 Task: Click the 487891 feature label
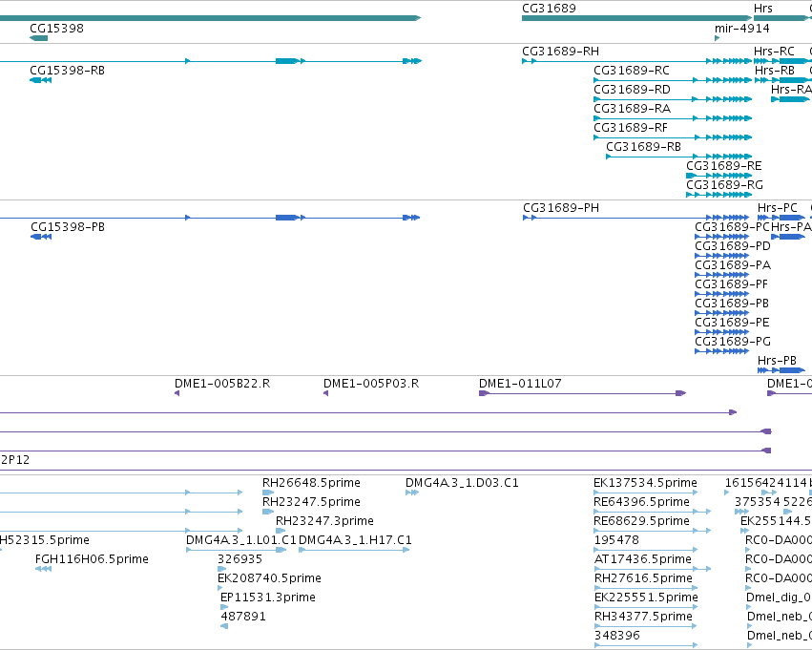coord(243,617)
